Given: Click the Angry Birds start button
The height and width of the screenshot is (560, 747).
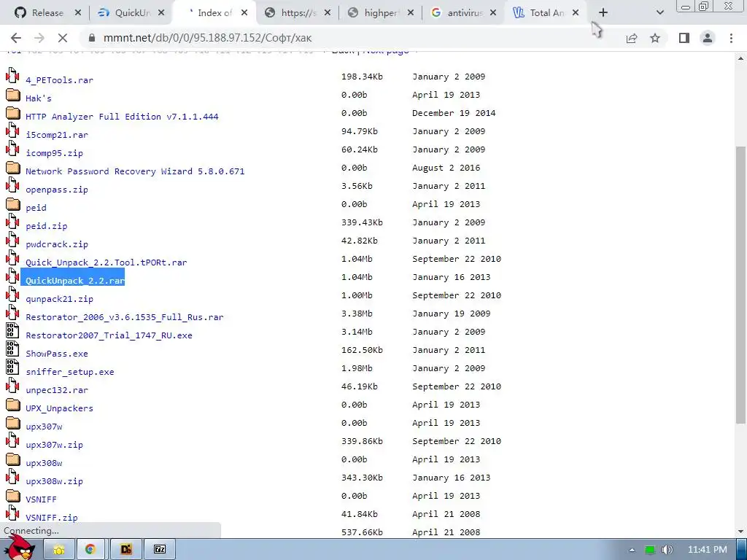Looking at the screenshot, I should pos(19,548).
